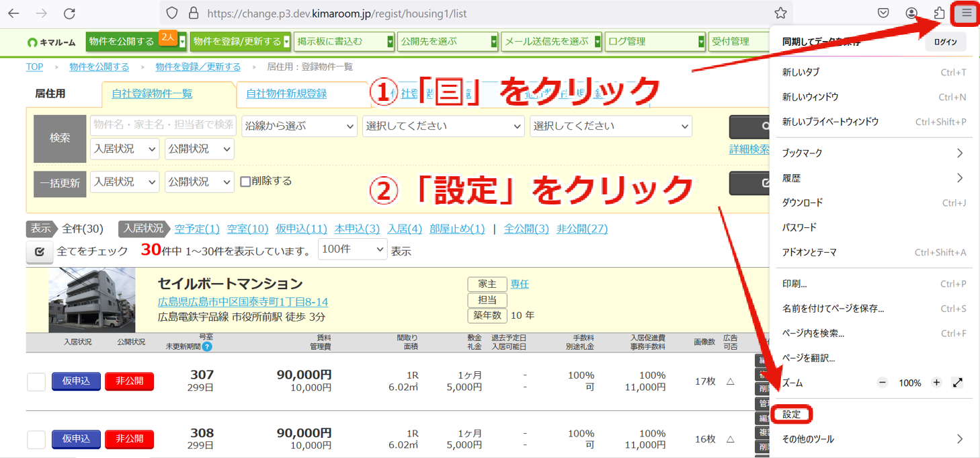Switch to 自社物件新規登録 tab
The height and width of the screenshot is (458, 980).
(286, 94)
